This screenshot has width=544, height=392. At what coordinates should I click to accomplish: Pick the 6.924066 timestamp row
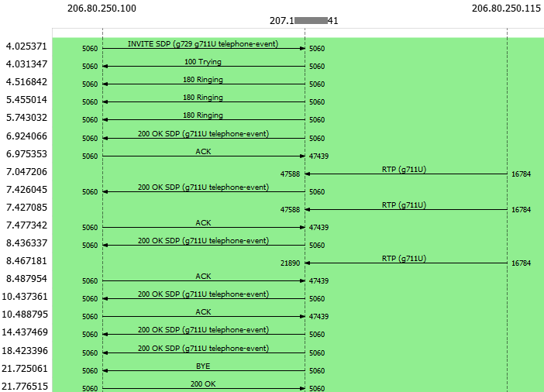tap(26, 136)
